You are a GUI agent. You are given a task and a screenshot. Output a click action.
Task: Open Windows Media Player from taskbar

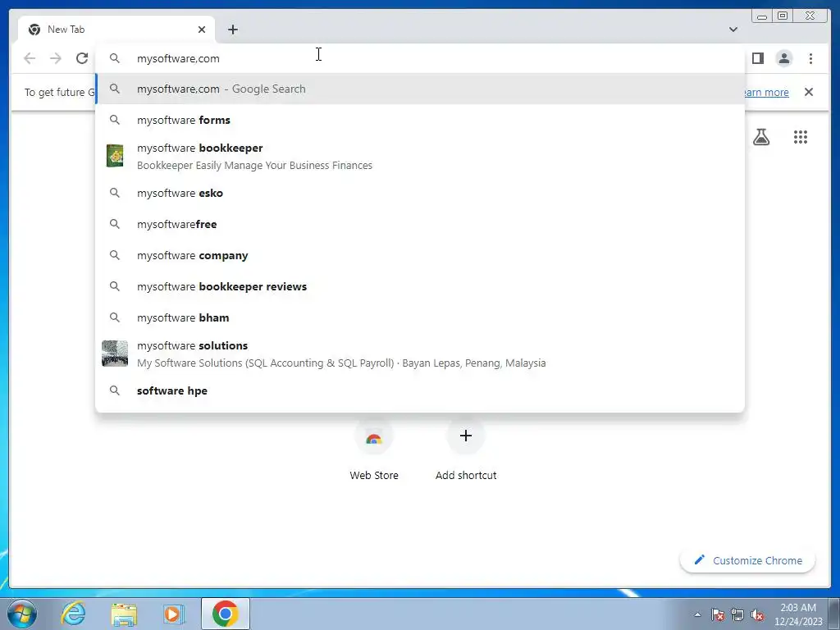click(174, 614)
